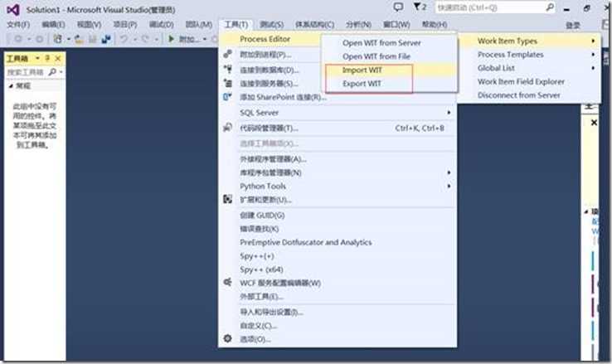Click the Attach to Process gears icon
The image size is (612, 364).
(x=227, y=54)
